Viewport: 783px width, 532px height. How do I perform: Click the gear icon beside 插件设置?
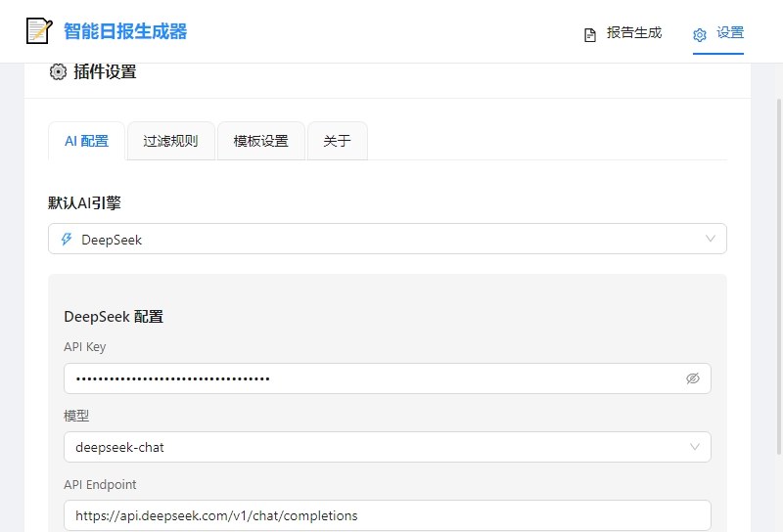(58, 71)
